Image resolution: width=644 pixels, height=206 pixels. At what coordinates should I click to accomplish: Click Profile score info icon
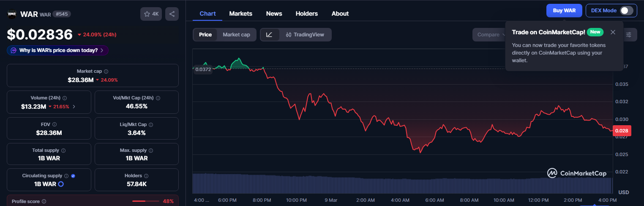pyautogui.click(x=44, y=202)
